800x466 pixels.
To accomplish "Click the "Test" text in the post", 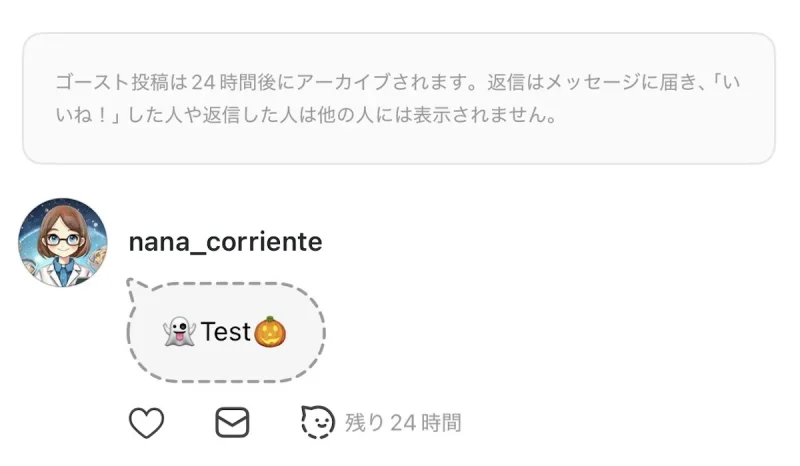I will click(x=225, y=332).
